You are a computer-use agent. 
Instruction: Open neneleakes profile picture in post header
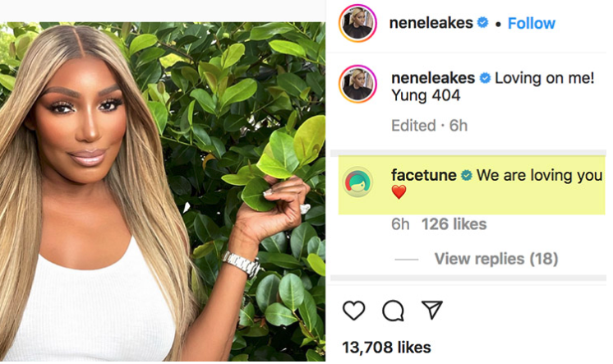(357, 22)
